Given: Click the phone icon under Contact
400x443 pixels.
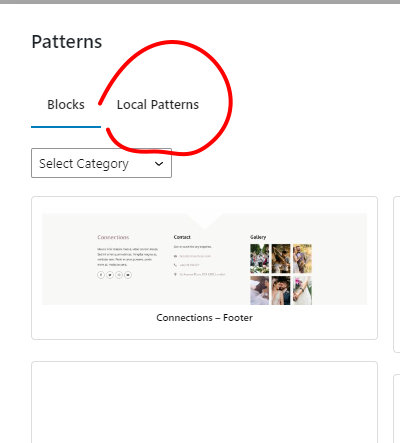Looking at the screenshot, I should [175, 265].
